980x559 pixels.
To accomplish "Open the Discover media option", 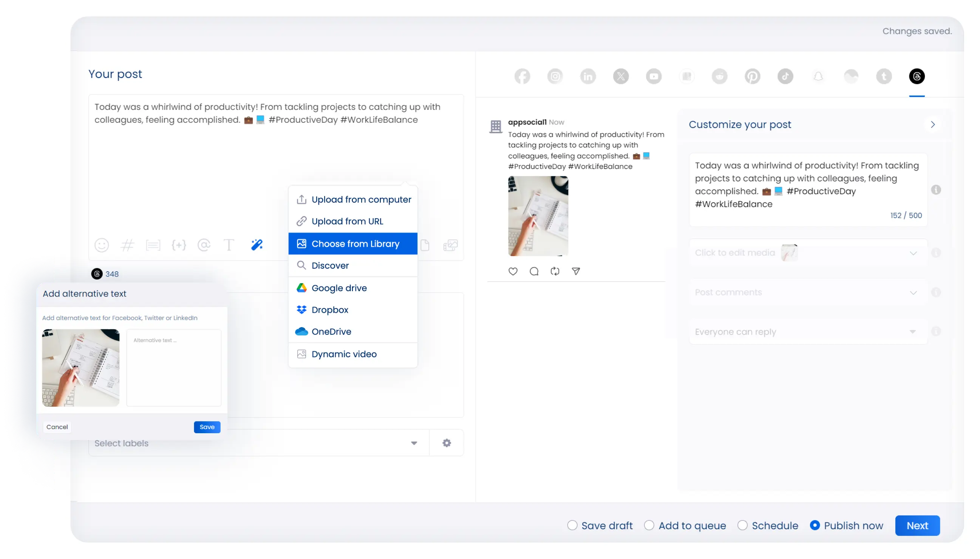I will click(352, 265).
